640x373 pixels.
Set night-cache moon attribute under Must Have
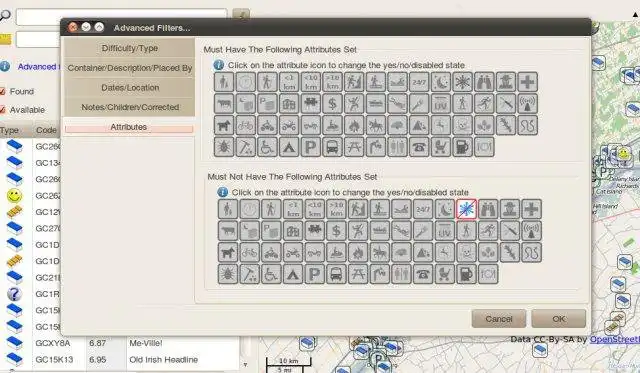(x=441, y=82)
